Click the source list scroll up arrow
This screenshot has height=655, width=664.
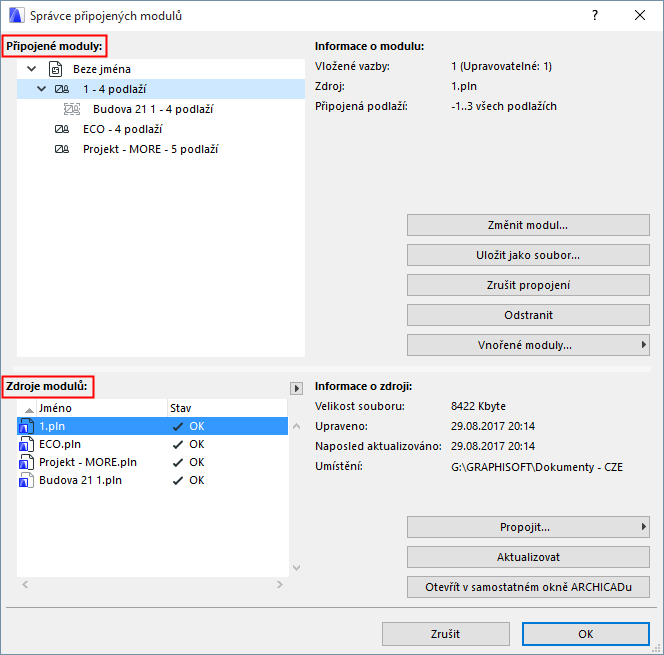296,426
